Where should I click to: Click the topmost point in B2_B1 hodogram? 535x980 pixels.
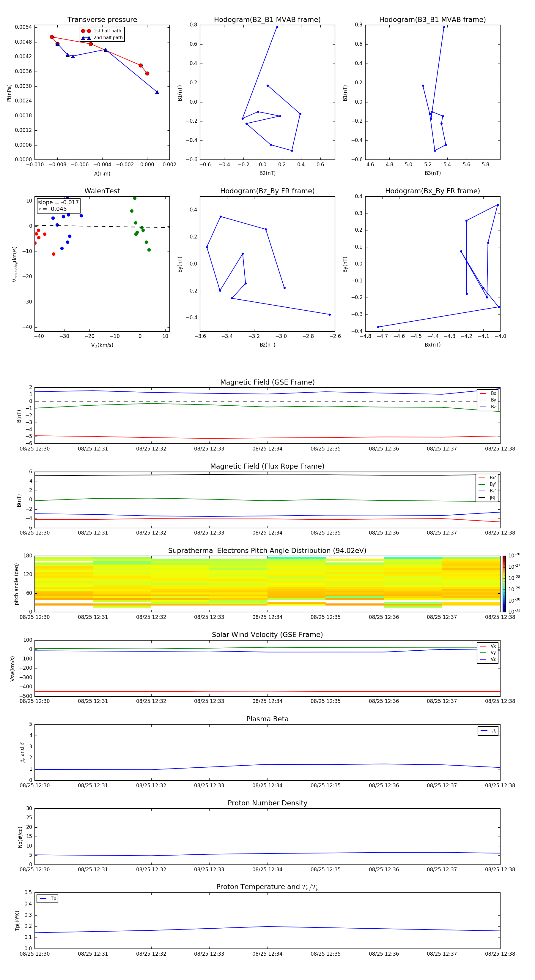[277, 27]
